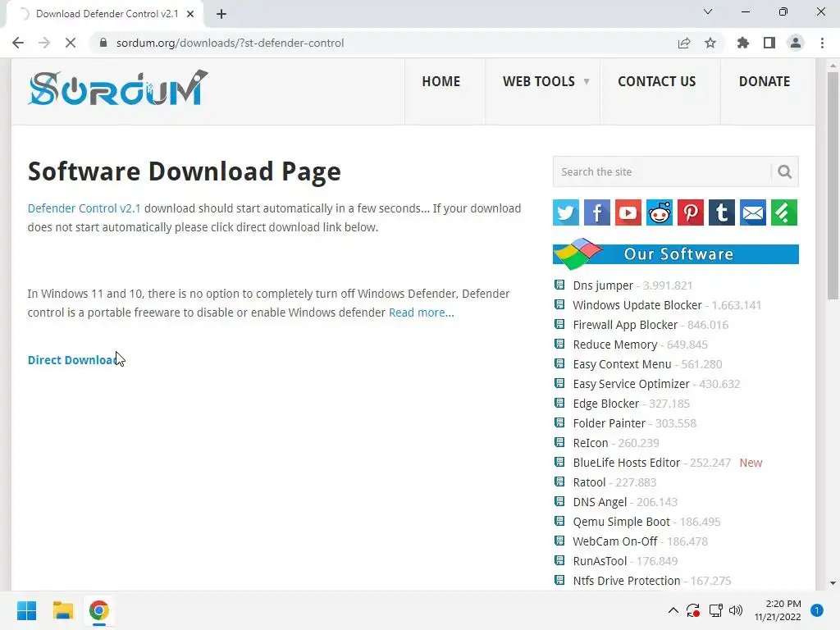The width and height of the screenshot is (840, 630).
Task: Open File Explorer from the taskbar
Action: coord(62,610)
